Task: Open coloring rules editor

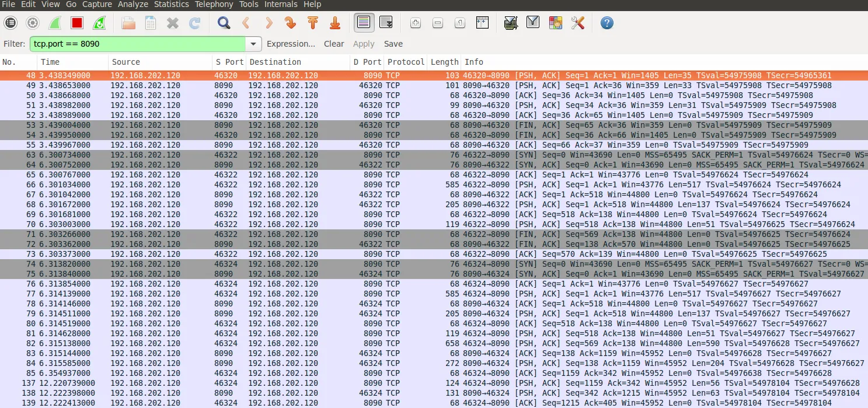Action: pos(555,23)
